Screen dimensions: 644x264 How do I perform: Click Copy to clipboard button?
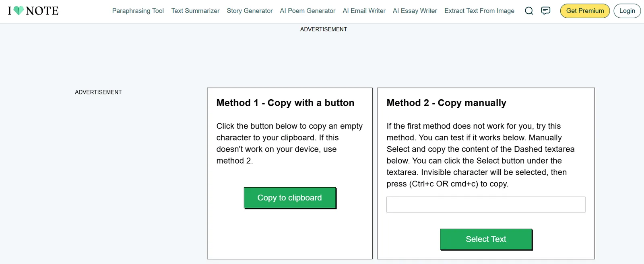(290, 198)
